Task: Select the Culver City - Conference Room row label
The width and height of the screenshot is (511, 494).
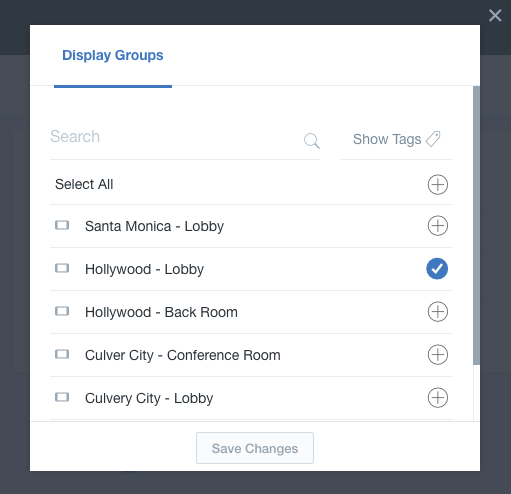Action: click(x=183, y=355)
